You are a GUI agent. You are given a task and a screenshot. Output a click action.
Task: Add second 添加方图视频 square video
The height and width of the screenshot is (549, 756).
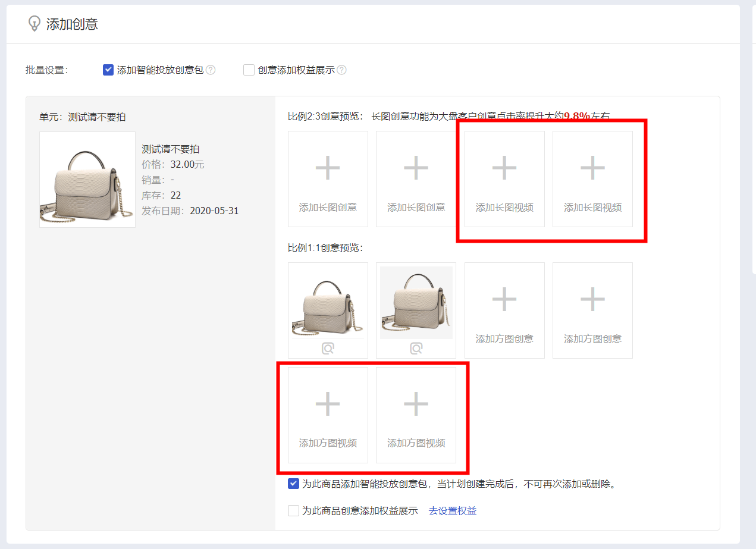point(416,415)
